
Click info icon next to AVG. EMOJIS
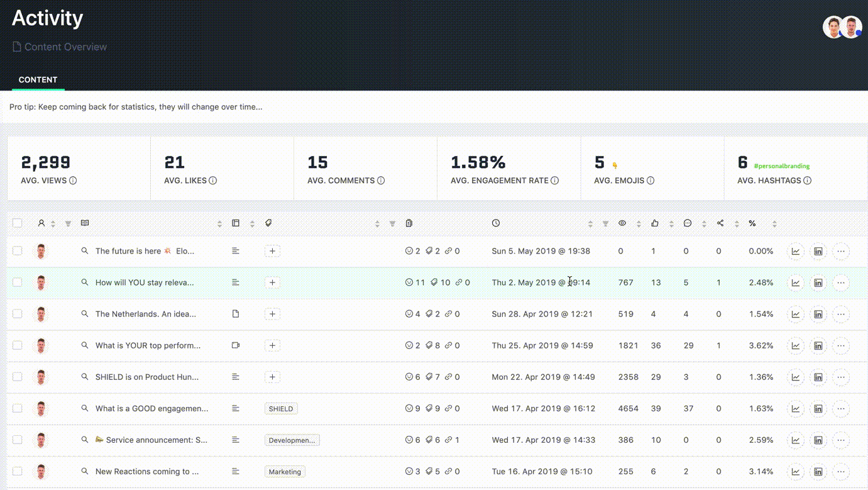coord(651,181)
